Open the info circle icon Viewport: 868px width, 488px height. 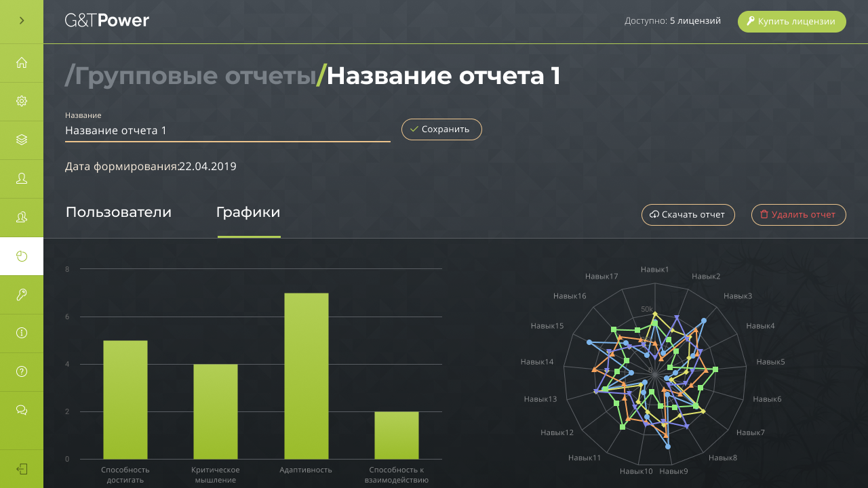click(x=22, y=333)
